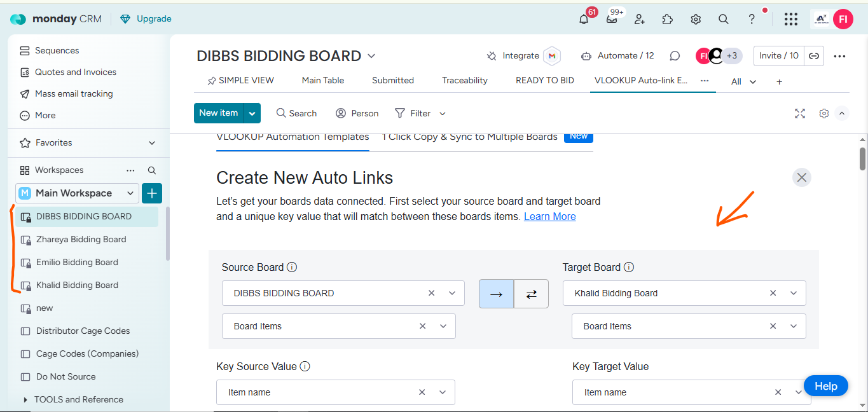Expand the Source Board DIBBS BIDDING BOARD dropdown
868x412 pixels.
pos(452,293)
